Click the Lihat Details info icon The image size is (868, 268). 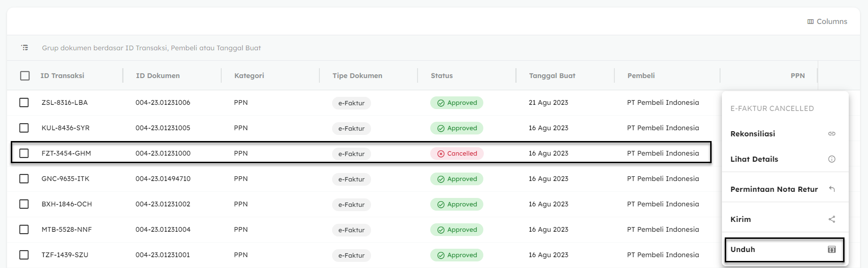[x=831, y=159]
